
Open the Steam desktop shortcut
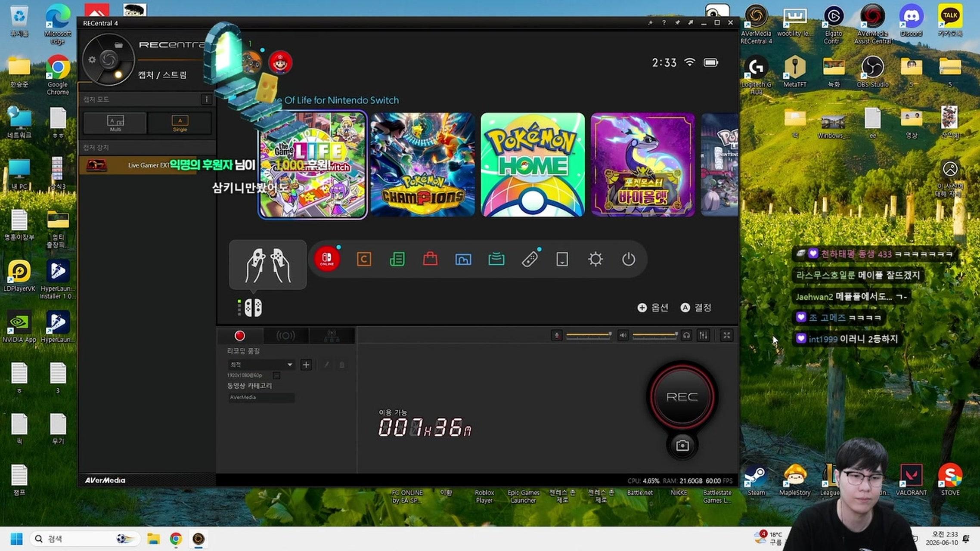point(756,480)
